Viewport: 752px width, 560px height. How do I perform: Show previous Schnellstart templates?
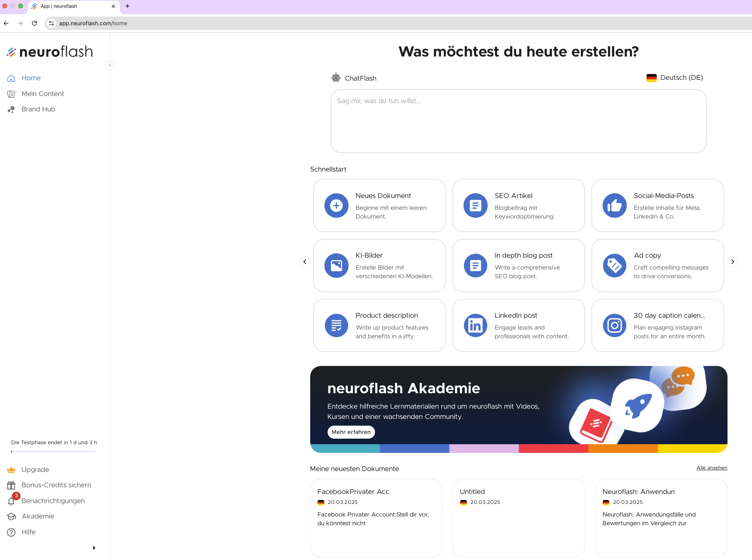pyautogui.click(x=305, y=262)
